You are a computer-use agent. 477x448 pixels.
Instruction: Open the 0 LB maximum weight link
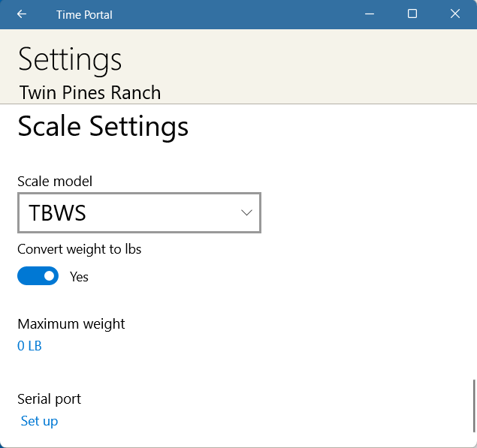pos(29,346)
